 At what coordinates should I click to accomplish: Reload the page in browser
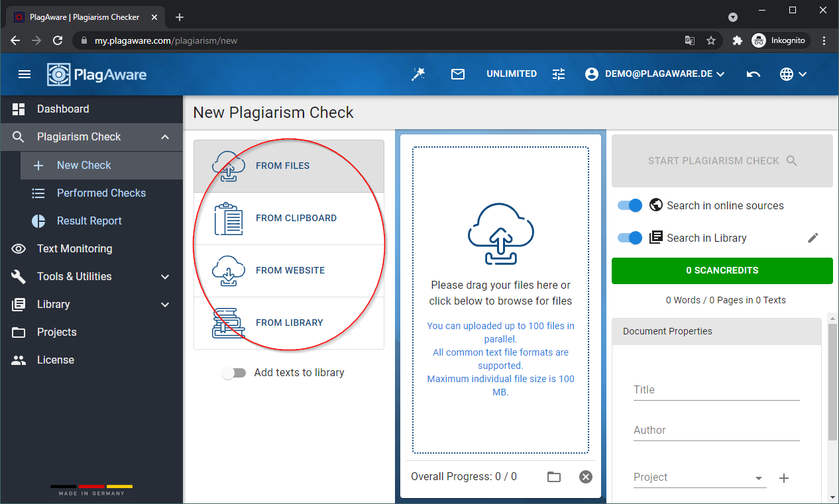[x=58, y=40]
